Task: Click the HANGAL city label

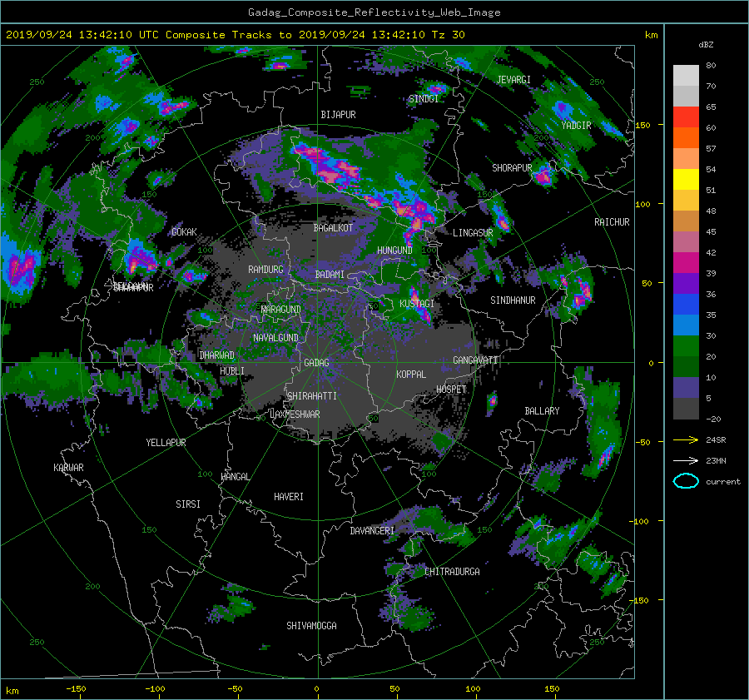Action: pyautogui.click(x=235, y=477)
